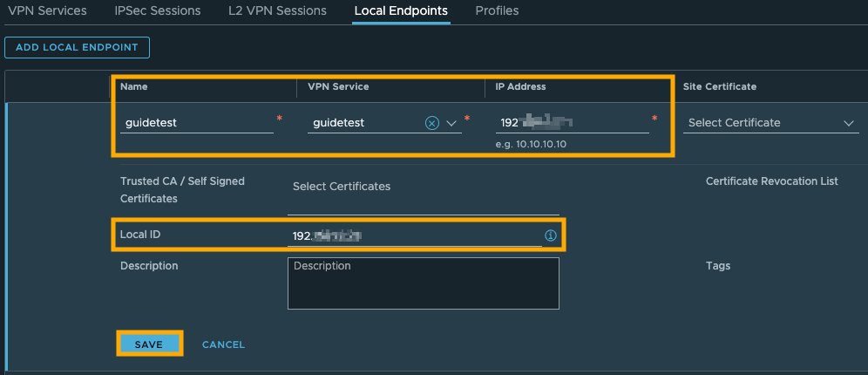Click the Local ID input field
This screenshot has width=868, height=375.
415,236
